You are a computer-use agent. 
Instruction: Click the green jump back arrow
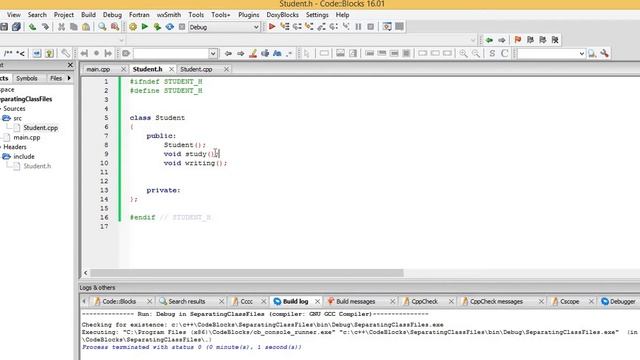(489, 40)
